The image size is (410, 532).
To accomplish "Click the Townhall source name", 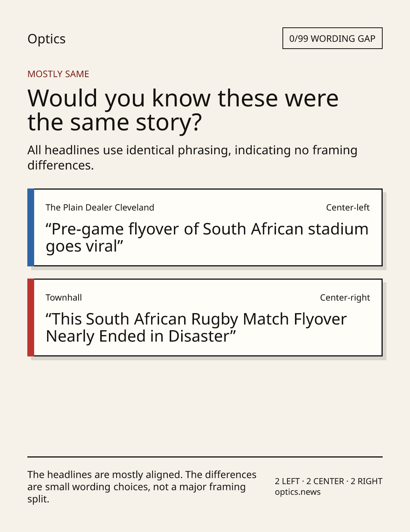I will [x=64, y=298].
